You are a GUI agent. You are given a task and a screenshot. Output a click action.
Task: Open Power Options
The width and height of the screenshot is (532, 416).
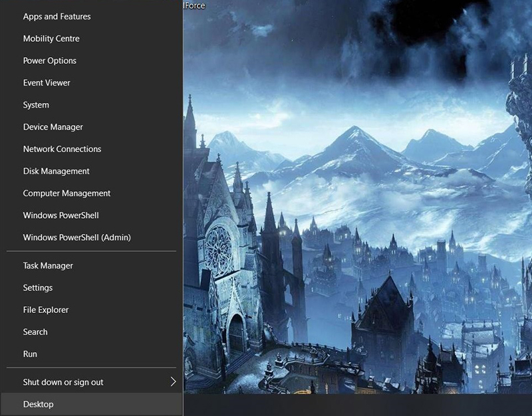coord(49,60)
